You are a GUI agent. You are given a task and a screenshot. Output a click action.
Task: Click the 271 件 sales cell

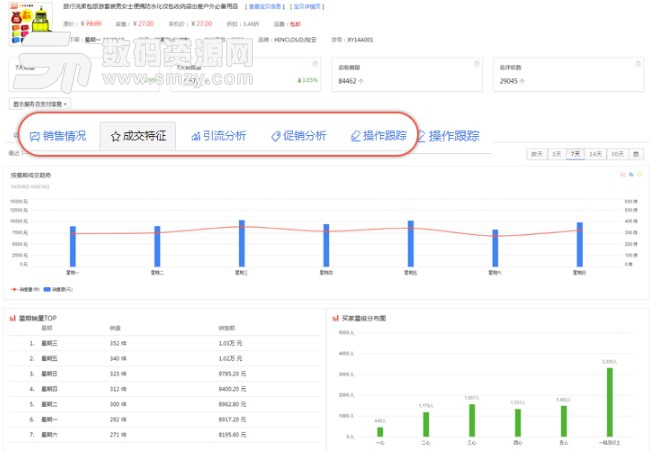coord(118,435)
